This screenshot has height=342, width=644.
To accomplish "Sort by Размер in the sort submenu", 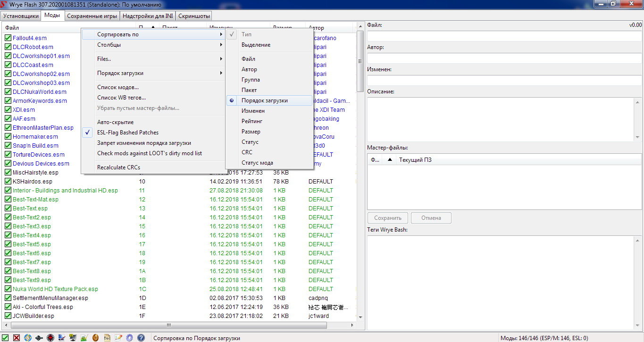I will coord(251,132).
